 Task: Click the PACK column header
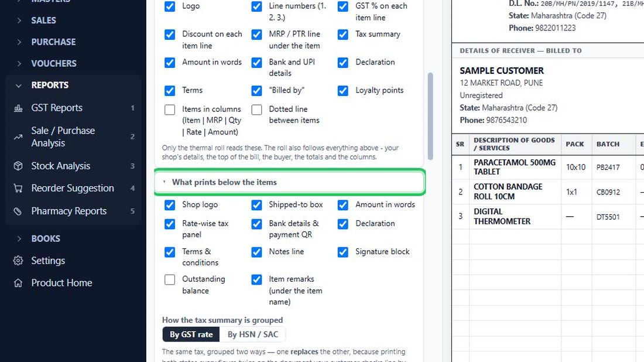pos(574,144)
